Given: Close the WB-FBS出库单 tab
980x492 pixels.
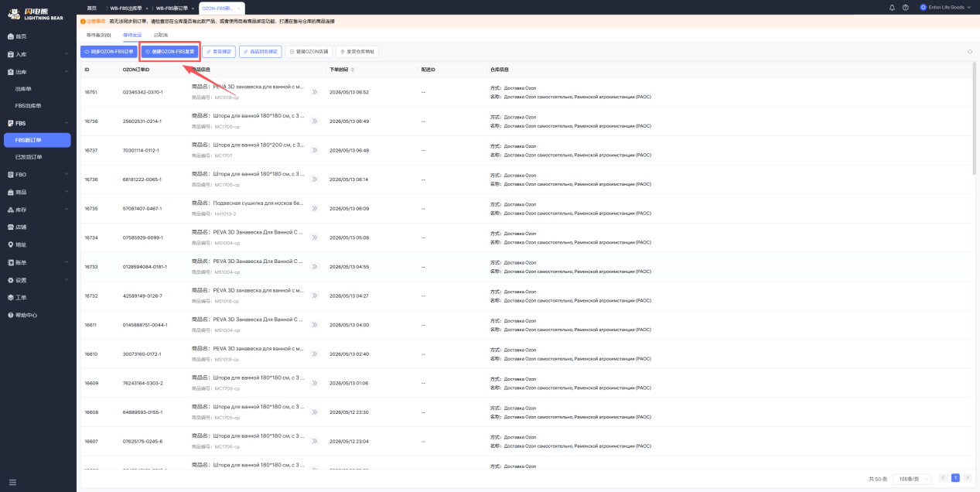Looking at the screenshot, I should pyautogui.click(x=146, y=8).
